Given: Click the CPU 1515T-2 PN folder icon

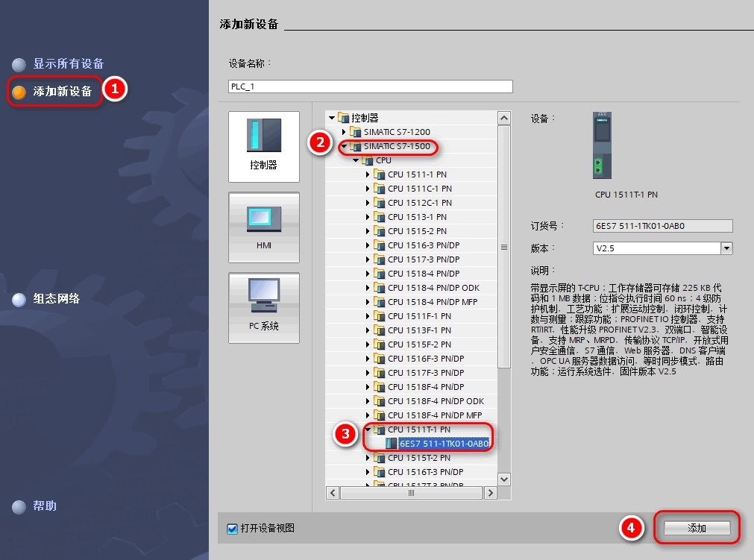Looking at the screenshot, I should (x=380, y=458).
